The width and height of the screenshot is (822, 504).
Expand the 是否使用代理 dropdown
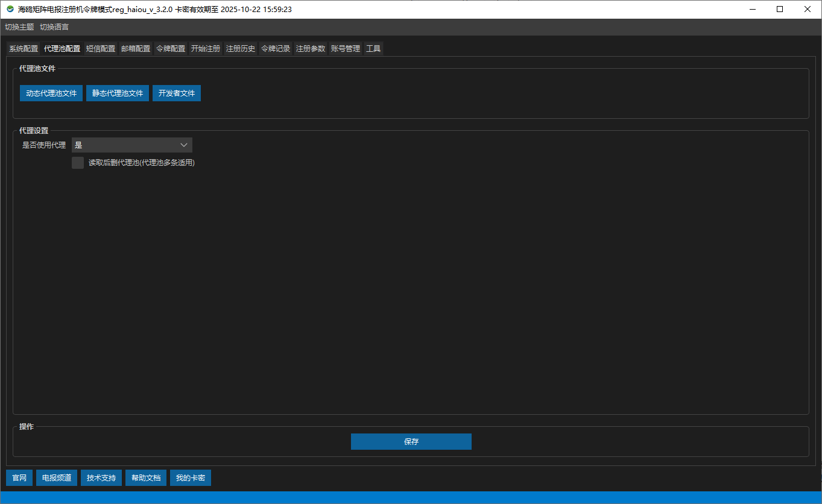point(131,145)
